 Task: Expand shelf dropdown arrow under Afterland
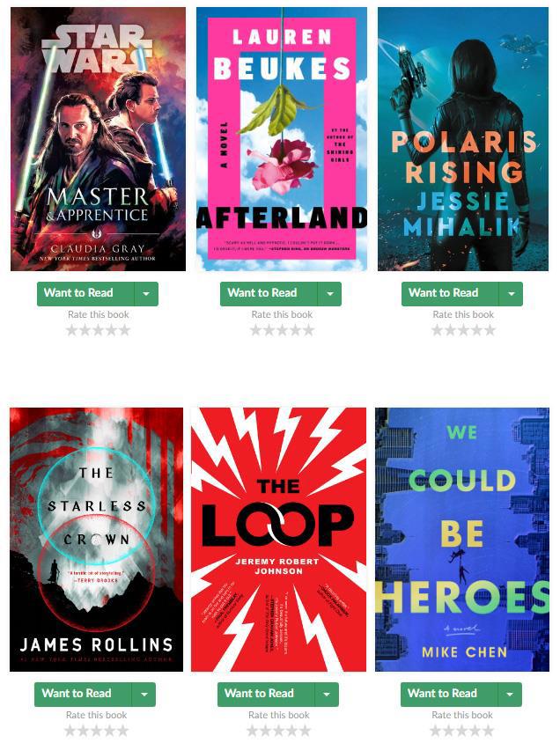(329, 293)
